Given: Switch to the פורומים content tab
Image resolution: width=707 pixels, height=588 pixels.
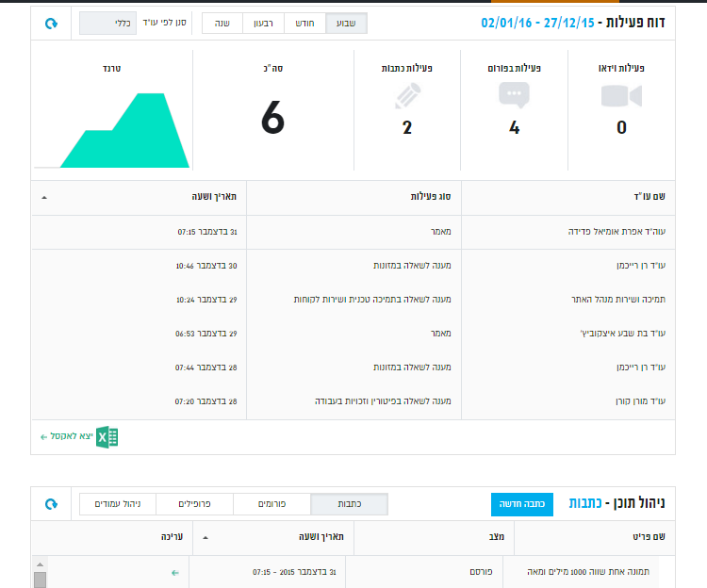Looking at the screenshot, I should click(x=271, y=504).
